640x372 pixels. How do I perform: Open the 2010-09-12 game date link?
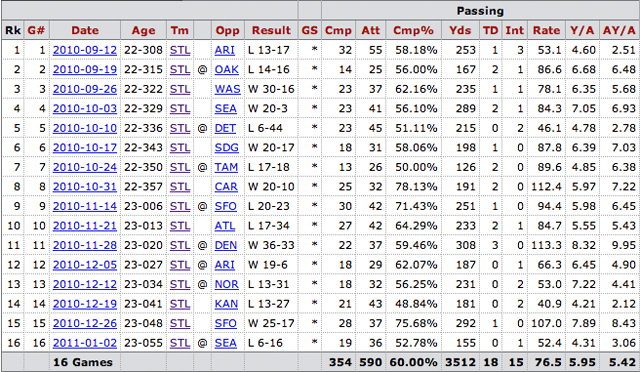(x=85, y=50)
